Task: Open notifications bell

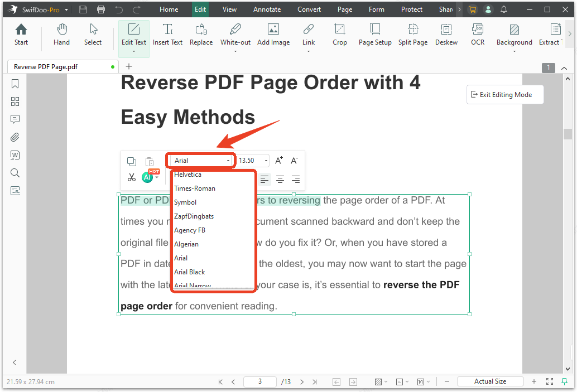Action: pos(504,9)
